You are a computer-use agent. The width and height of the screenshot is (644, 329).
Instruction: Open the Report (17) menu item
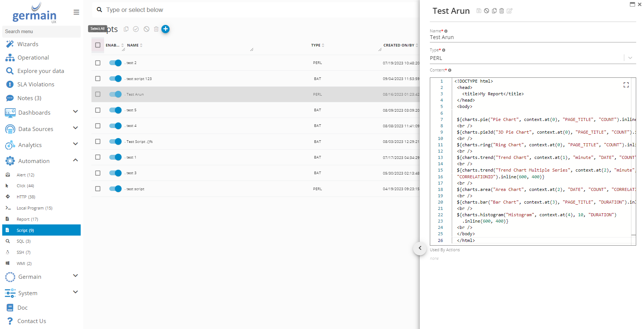click(x=27, y=219)
